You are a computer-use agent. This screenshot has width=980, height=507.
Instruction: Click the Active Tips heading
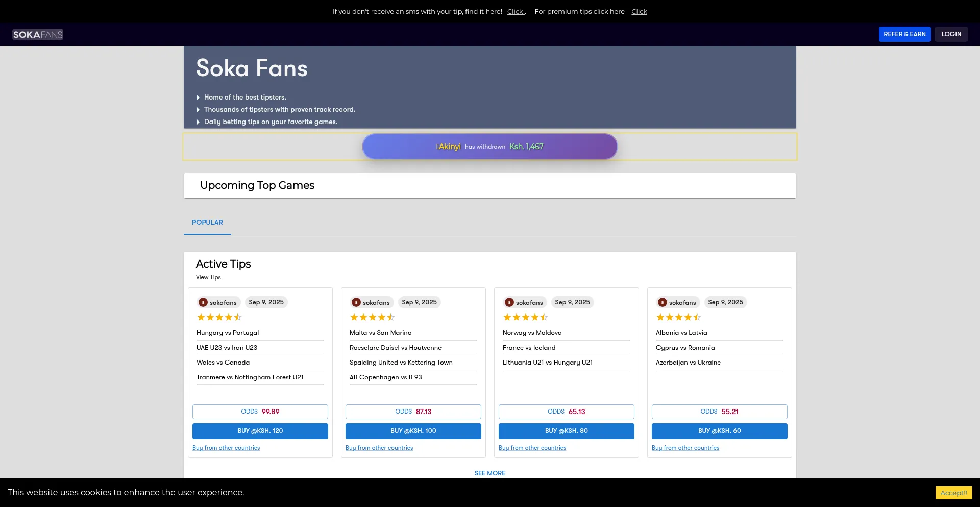click(223, 264)
